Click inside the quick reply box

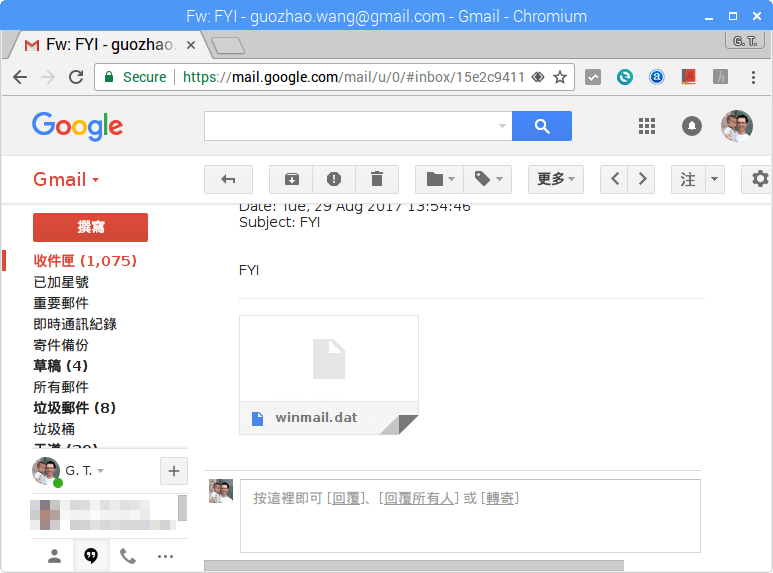pyautogui.click(x=470, y=516)
